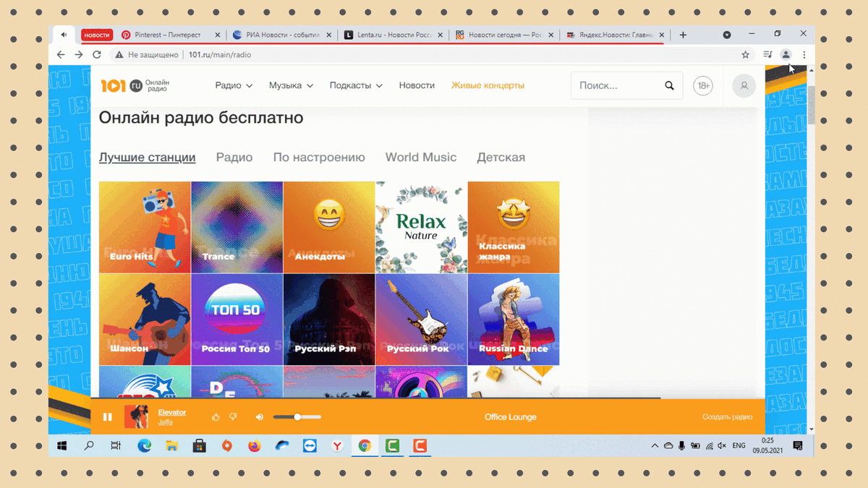The height and width of the screenshot is (488, 868).
Task: Open the site user profile icon
Action: pos(744,85)
